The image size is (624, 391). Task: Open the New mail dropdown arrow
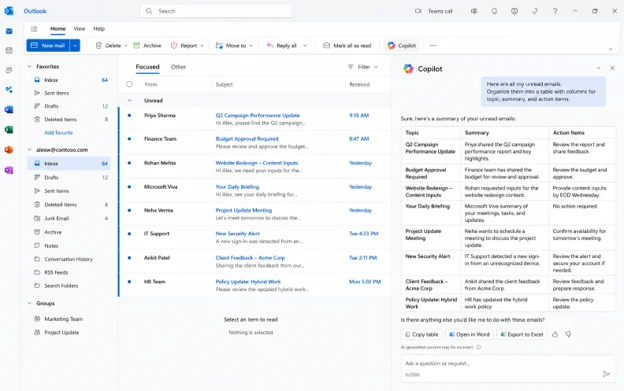[75, 45]
